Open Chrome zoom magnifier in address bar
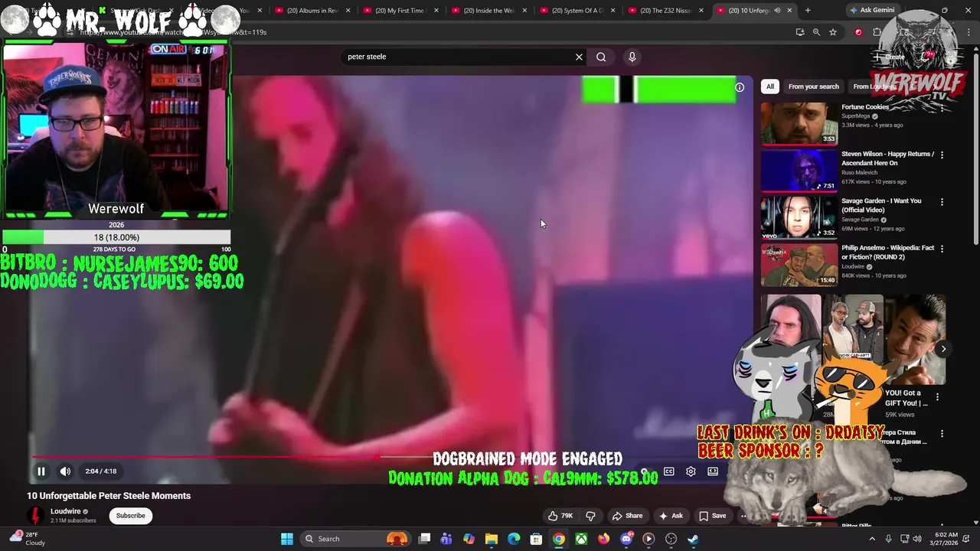The height and width of the screenshot is (551, 980). [x=816, y=32]
